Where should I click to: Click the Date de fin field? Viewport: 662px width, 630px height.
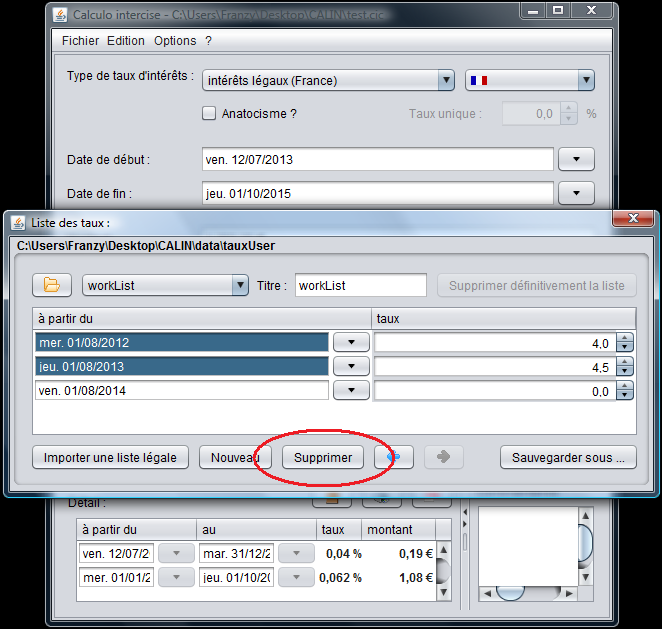[377, 193]
